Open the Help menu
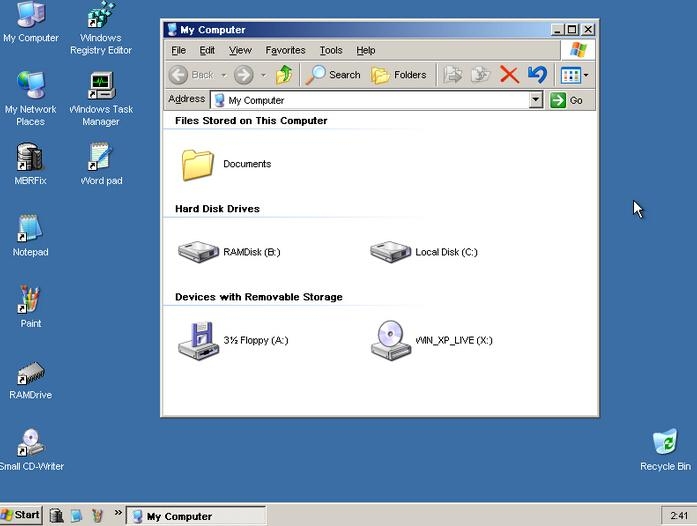 tap(366, 50)
